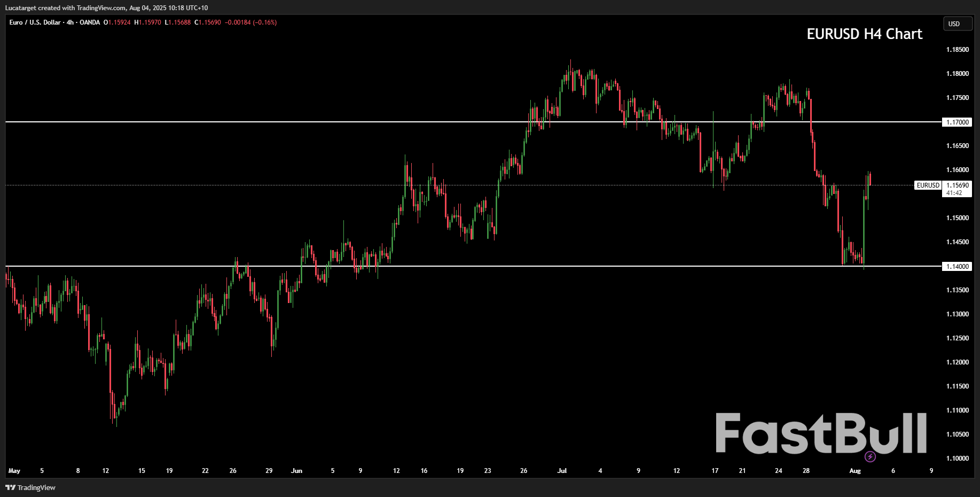
Task: Select the 1.17000 horizontal line price label
Action: coord(957,122)
